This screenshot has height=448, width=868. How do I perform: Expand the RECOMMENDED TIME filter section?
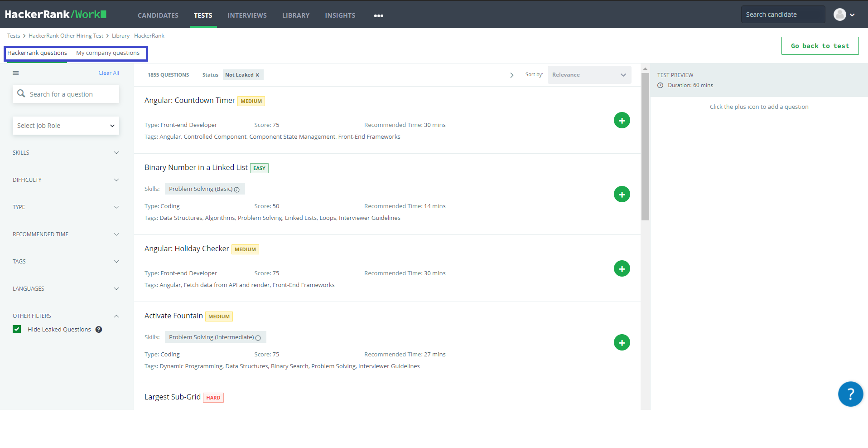[x=66, y=234]
